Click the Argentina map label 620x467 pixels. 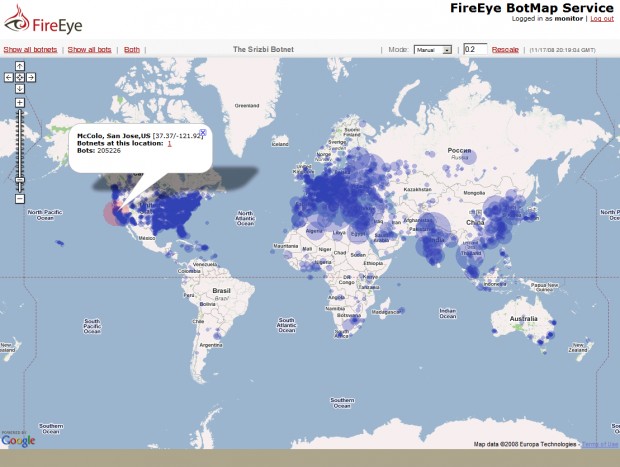click(x=211, y=345)
